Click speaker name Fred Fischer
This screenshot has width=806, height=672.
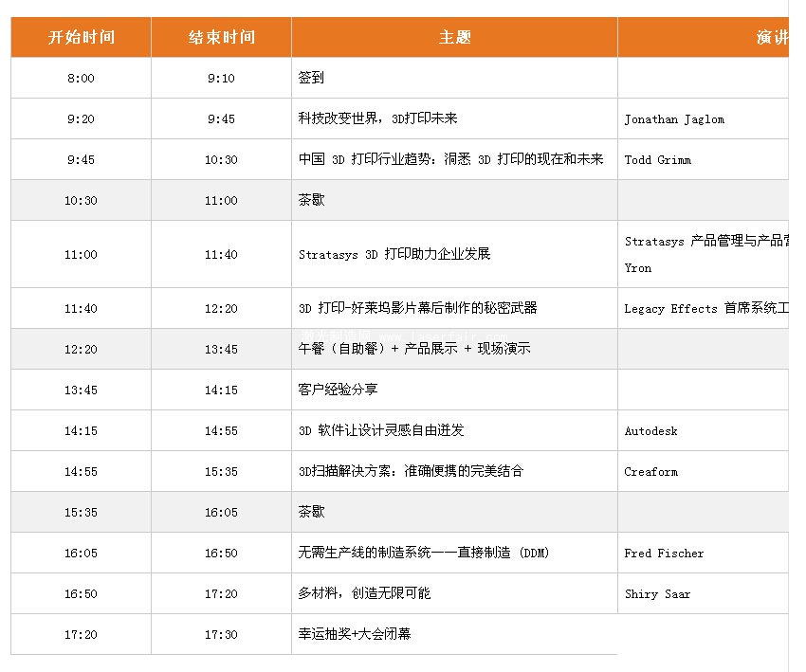pos(664,554)
